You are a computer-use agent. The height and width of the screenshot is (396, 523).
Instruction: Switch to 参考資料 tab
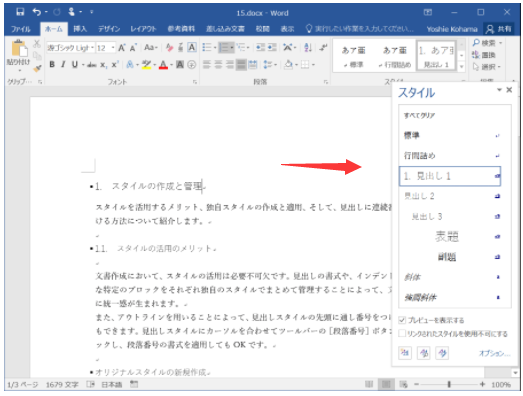pyautogui.click(x=181, y=29)
